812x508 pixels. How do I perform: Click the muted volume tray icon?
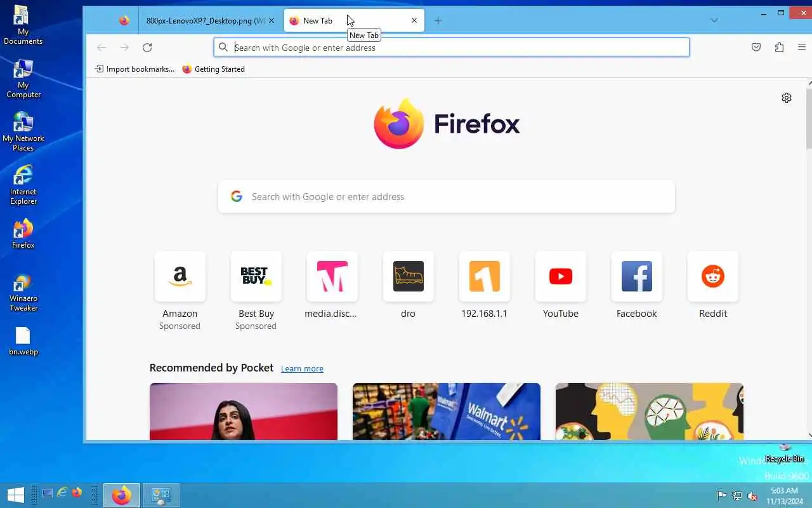752,496
